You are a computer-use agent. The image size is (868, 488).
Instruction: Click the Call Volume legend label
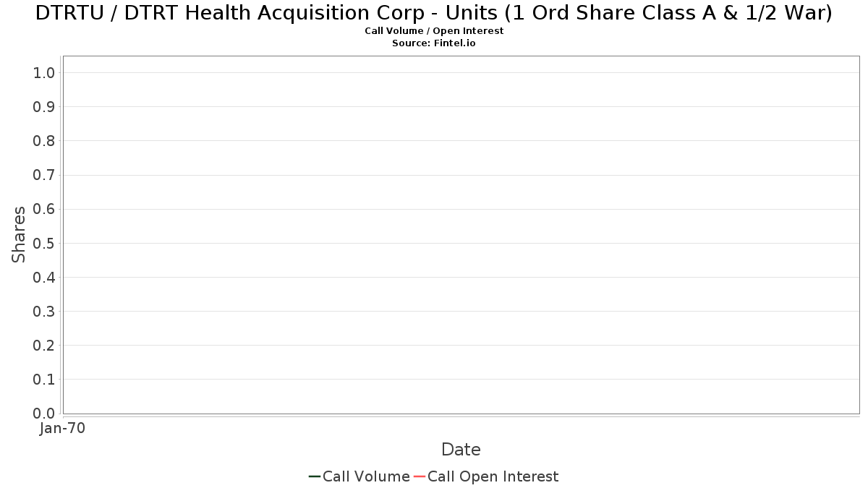click(366, 476)
